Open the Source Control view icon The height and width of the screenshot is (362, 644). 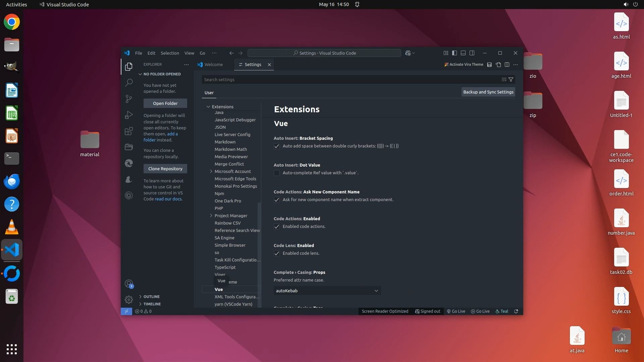coord(129,99)
